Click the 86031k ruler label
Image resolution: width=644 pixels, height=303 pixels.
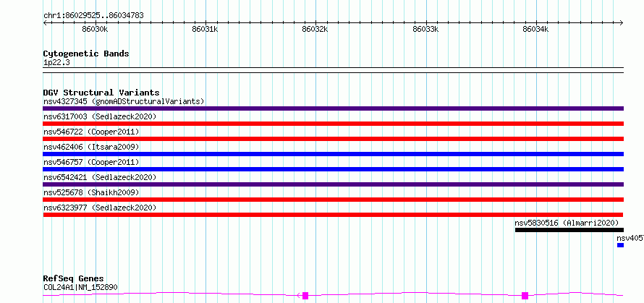tap(205, 29)
